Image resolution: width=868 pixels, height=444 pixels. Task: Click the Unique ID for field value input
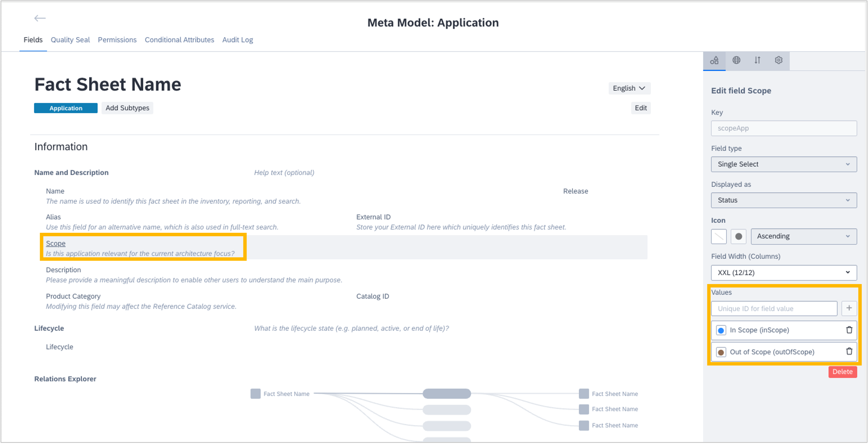pos(774,308)
